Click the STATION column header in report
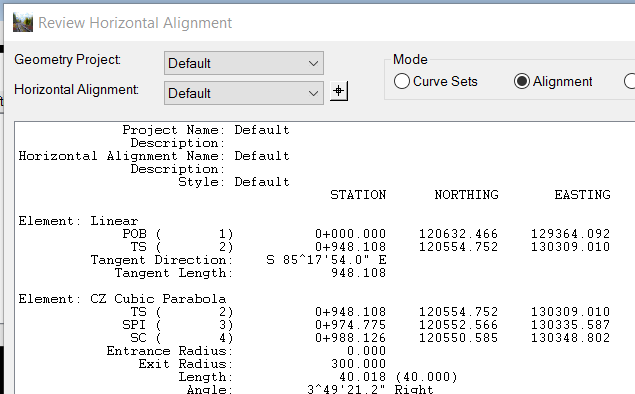The width and height of the screenshot is (635, 394). coord(358,195)
